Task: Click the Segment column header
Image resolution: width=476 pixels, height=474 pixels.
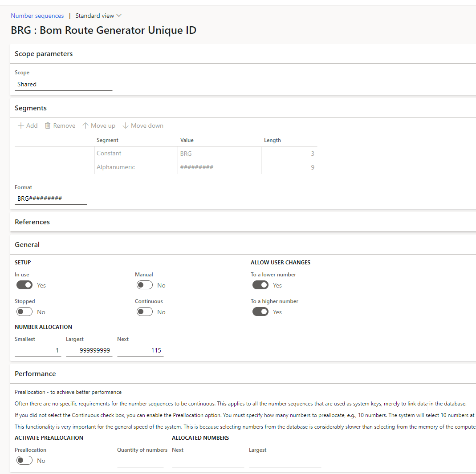Action: pos(107,140)
